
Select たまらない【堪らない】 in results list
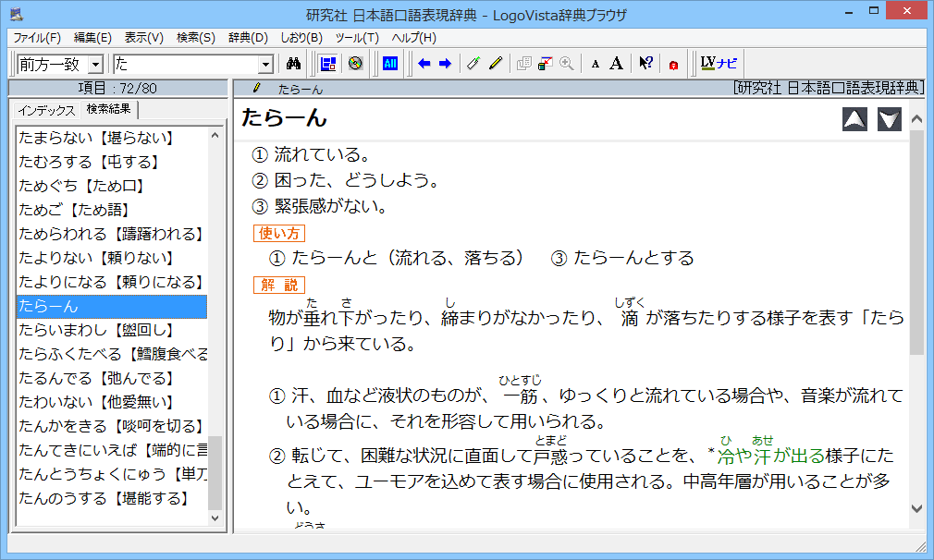(112, 138)
